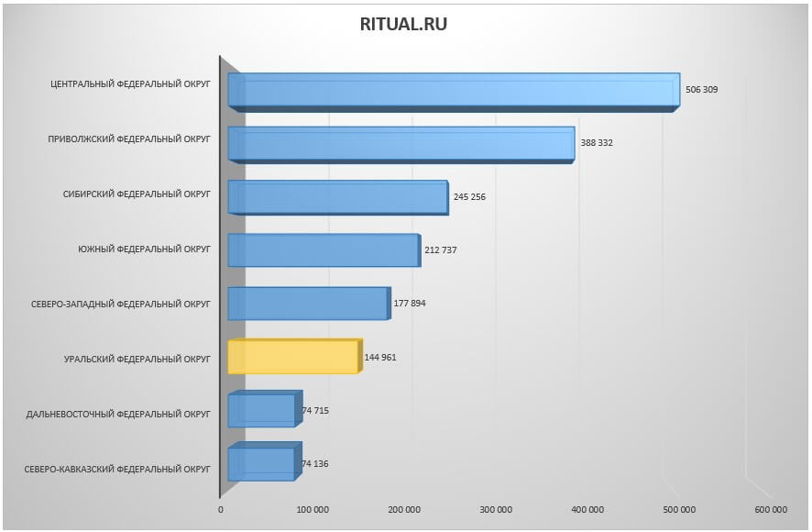Click the data label 144 961
The image size is (812, 532).
point(380,357)
